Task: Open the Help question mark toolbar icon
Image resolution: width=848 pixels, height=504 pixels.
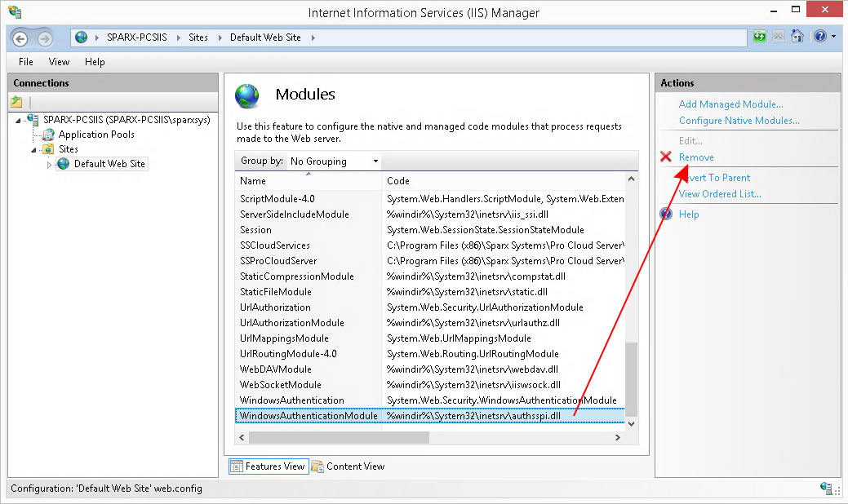Action: click(819, 37)
